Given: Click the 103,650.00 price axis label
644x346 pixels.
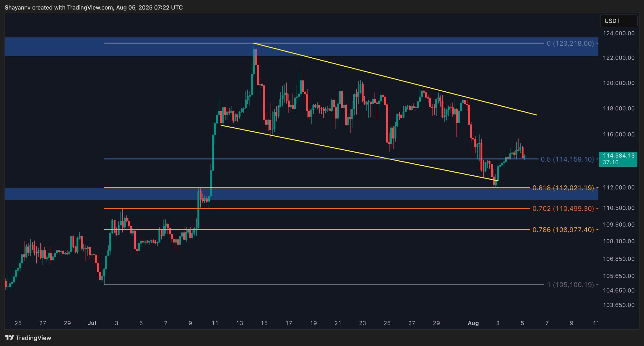Looking at the screenshot, I should click(619, 305).
